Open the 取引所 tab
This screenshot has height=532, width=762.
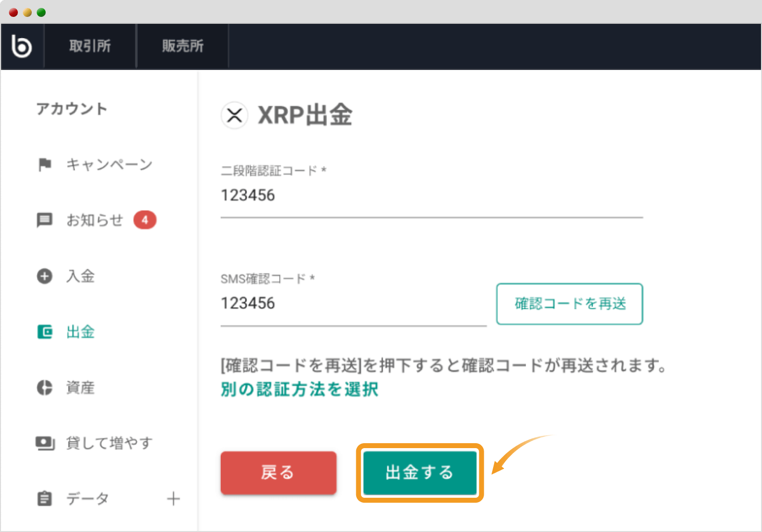point(90,46)
